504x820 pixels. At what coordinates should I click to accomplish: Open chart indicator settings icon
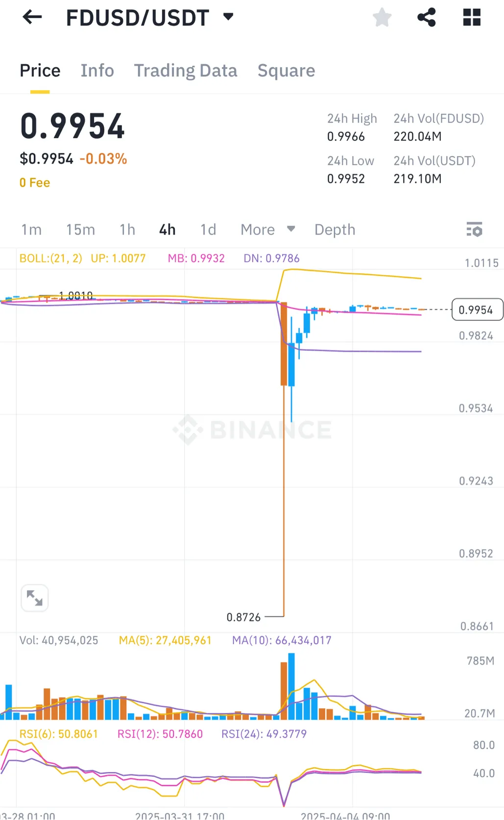(x=474, y=229)
